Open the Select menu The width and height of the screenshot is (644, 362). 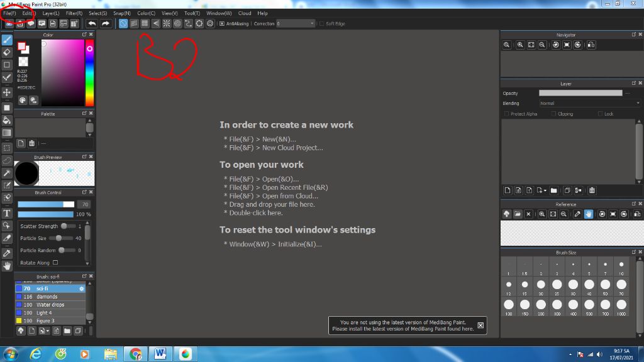97,13
